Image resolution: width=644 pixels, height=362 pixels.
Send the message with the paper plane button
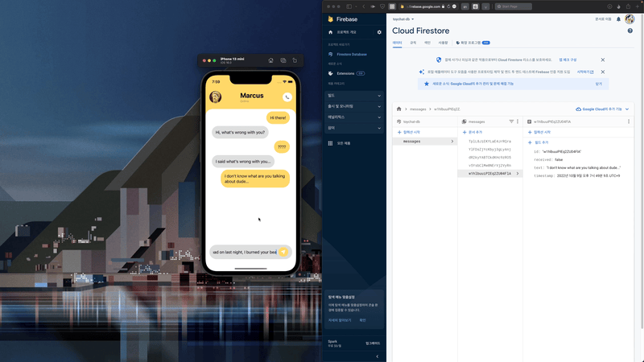283,252
